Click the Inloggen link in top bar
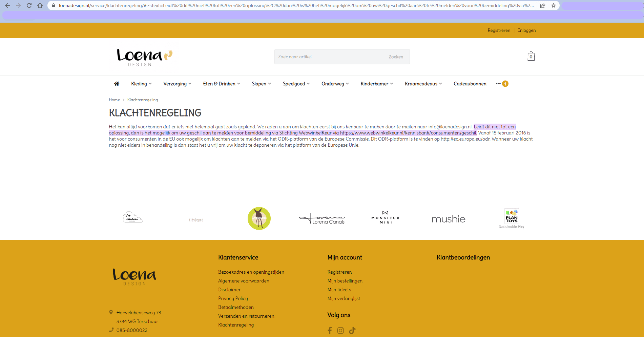Screen dimensions: 644x337 point(527,30)
